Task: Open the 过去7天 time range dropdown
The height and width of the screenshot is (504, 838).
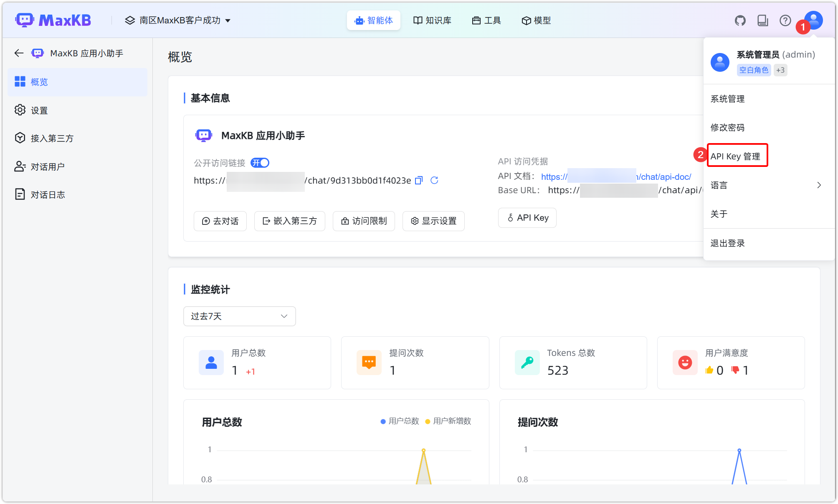Action: [239, 316]
